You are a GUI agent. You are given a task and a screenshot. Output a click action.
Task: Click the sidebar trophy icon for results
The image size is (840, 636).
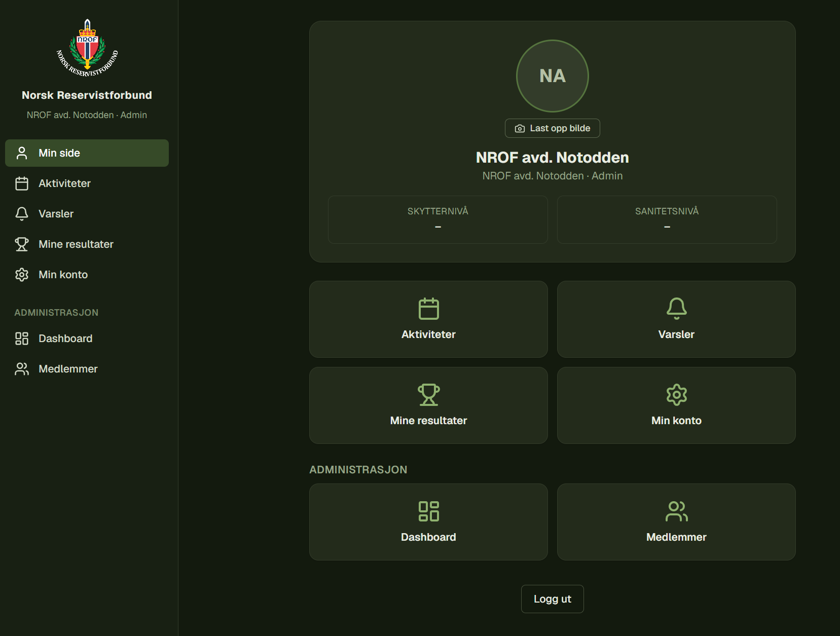(22, 244)
